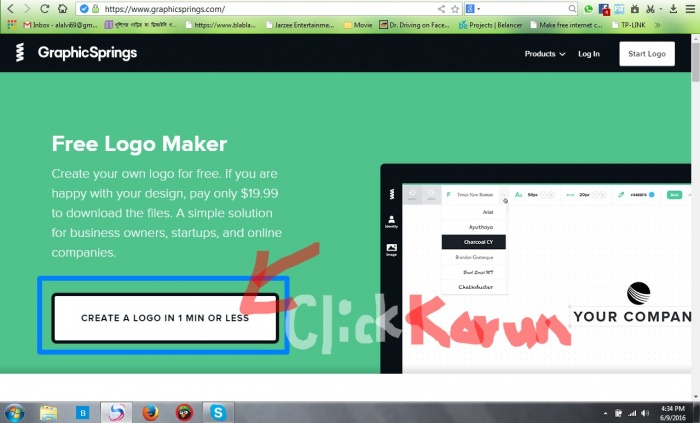Click the magnifier search icon

572,8
